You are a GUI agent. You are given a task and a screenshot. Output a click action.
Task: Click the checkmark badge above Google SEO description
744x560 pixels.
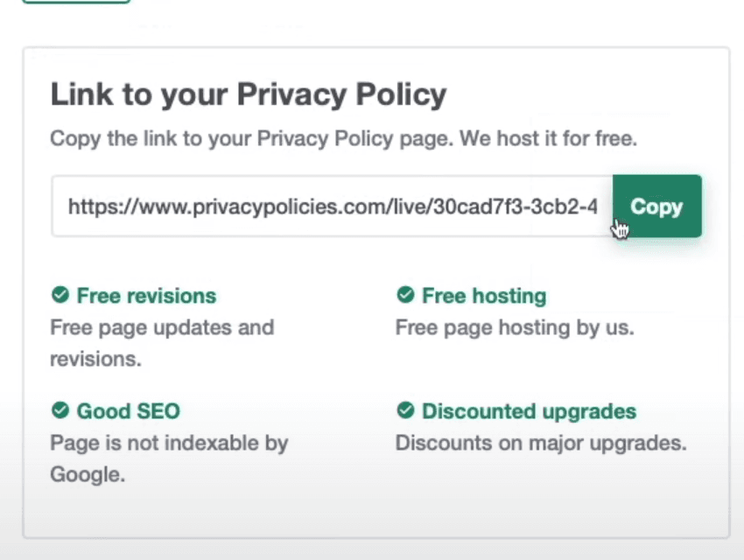pos(60,410)
